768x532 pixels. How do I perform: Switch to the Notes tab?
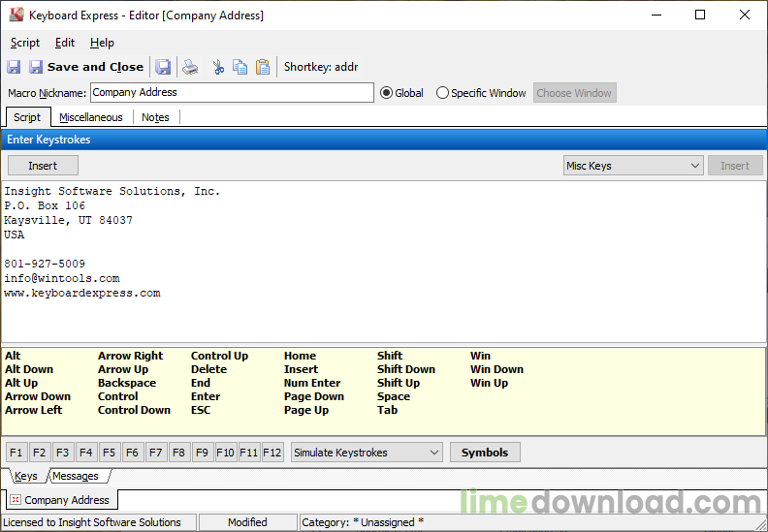coord(155,117)
